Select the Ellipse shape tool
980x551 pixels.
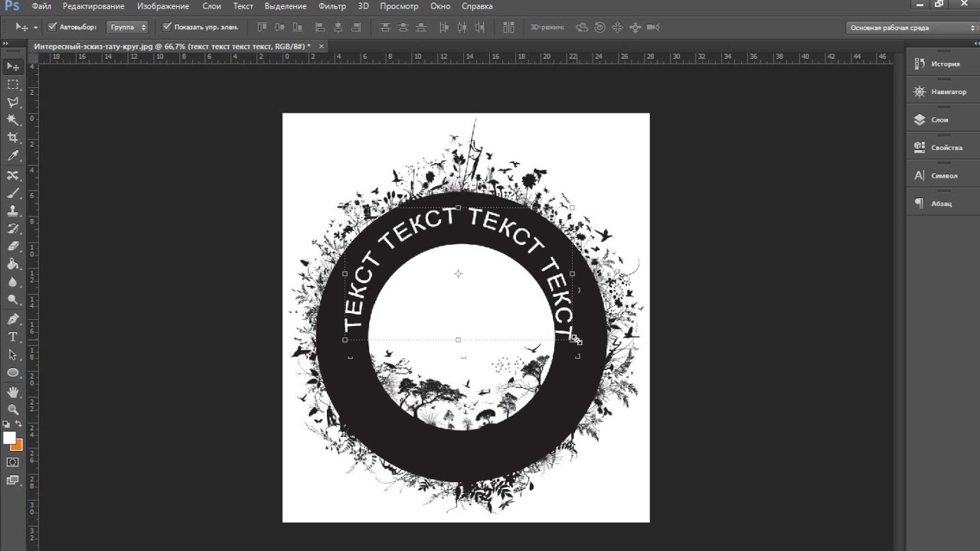pos(13,373)
